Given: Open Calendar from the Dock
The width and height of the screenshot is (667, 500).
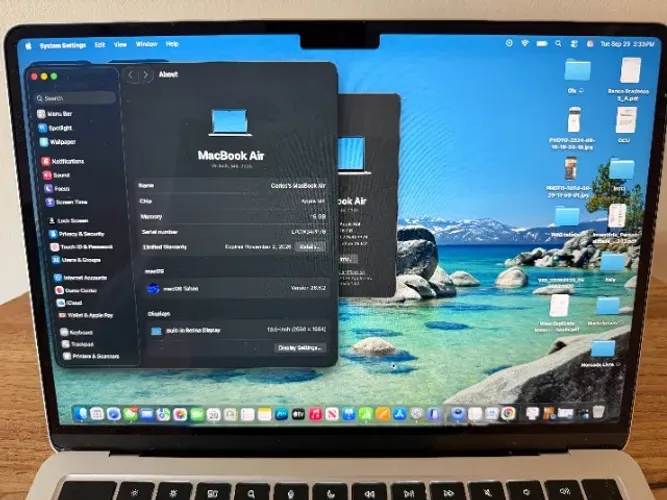Looking at the screenshot, I should (214, 414).
